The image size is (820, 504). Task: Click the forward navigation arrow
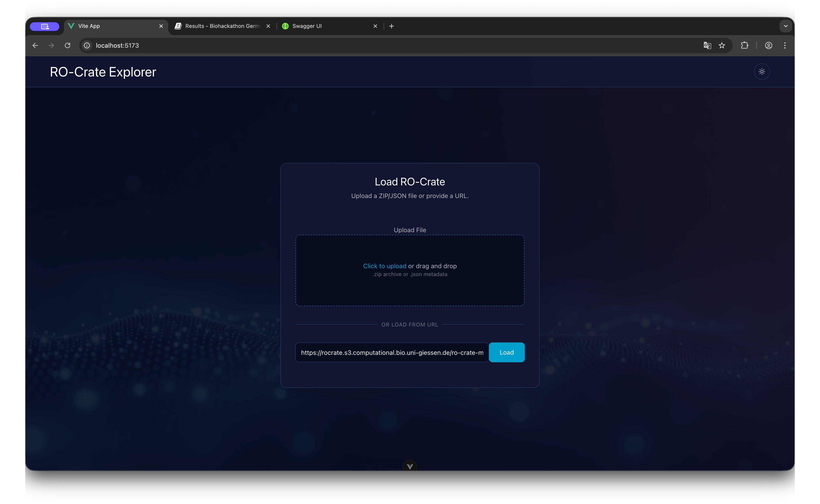51,45
